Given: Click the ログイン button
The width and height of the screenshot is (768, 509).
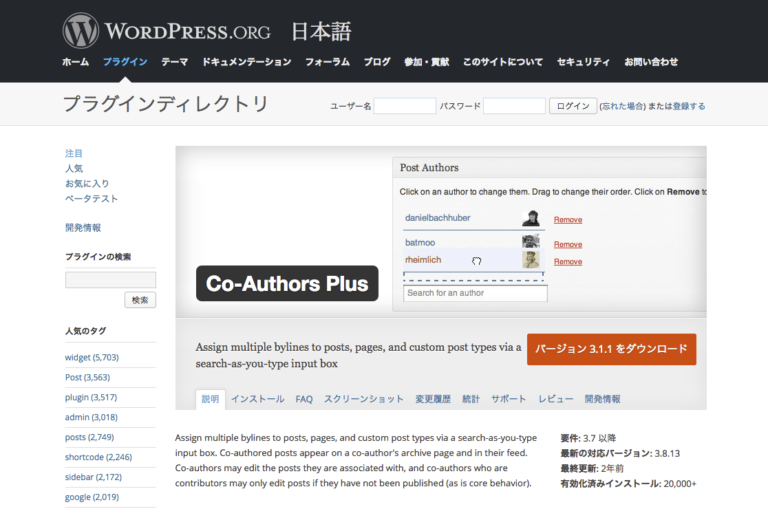Looking at the screenshot, I should click(573, 106).
